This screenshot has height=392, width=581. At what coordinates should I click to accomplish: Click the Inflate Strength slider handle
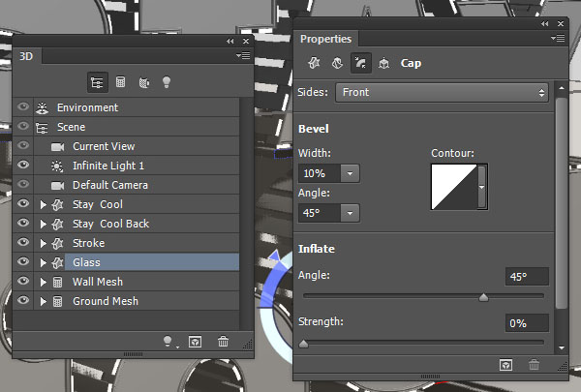pos(303,344)
